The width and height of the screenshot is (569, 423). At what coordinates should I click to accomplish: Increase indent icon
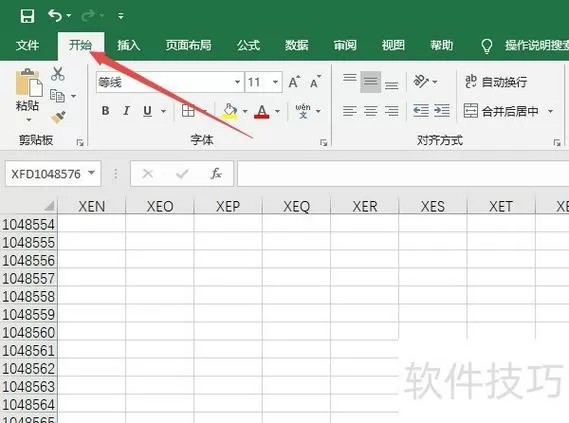tap(442, 111)
